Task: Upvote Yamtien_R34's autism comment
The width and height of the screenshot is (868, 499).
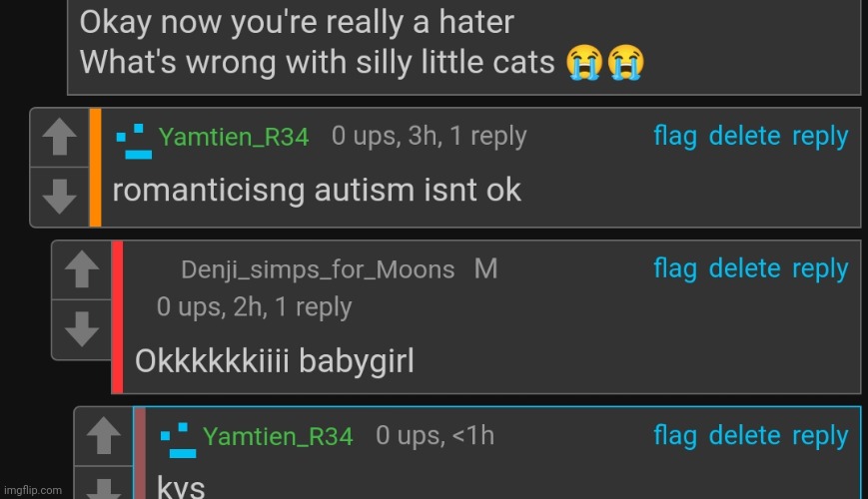Action: coord(59,137)
